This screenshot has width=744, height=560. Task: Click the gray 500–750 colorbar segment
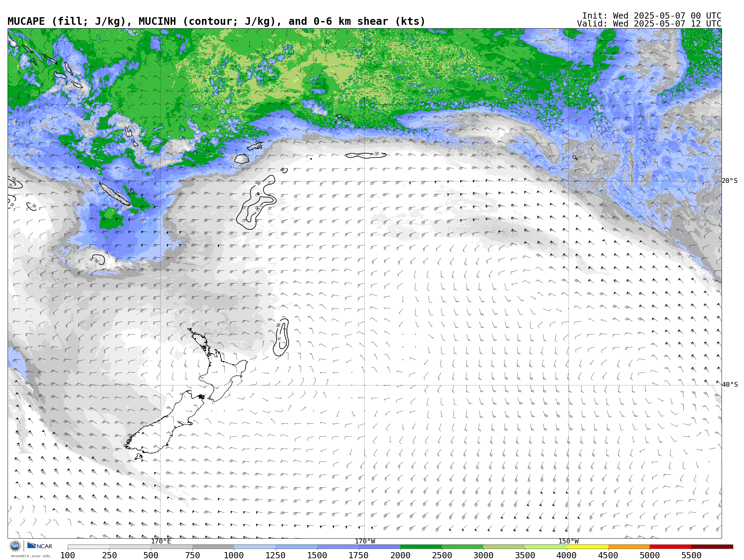click(172, 547)
